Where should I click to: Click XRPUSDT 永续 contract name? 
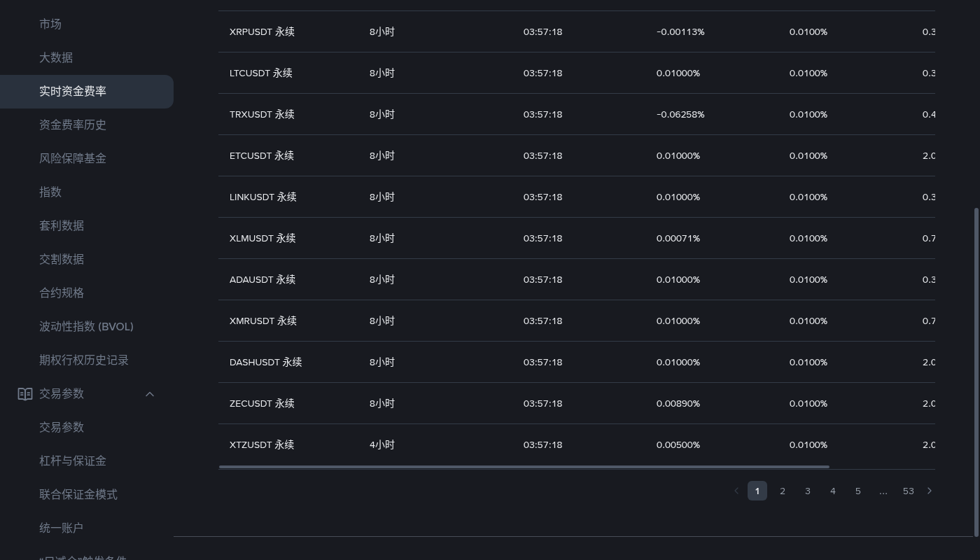tap(262, 31)
